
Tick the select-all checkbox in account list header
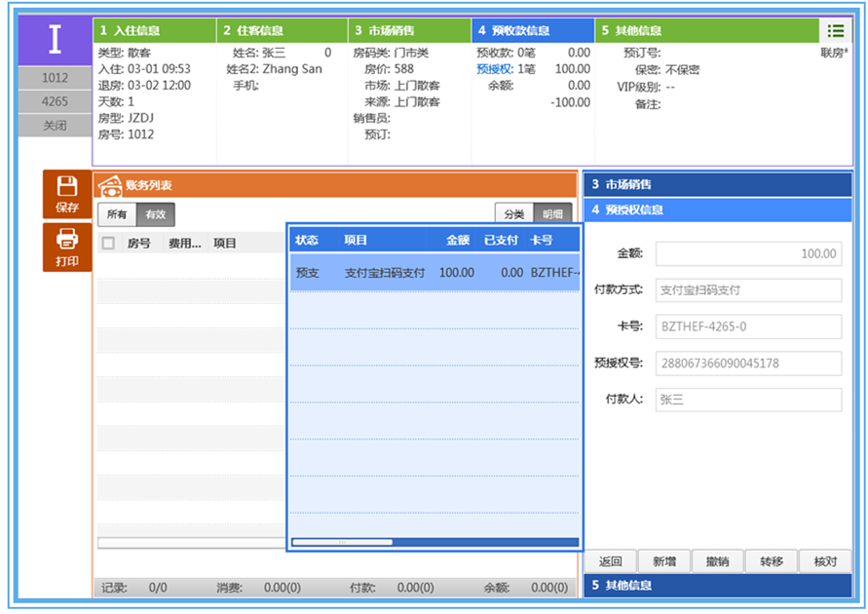109,244
